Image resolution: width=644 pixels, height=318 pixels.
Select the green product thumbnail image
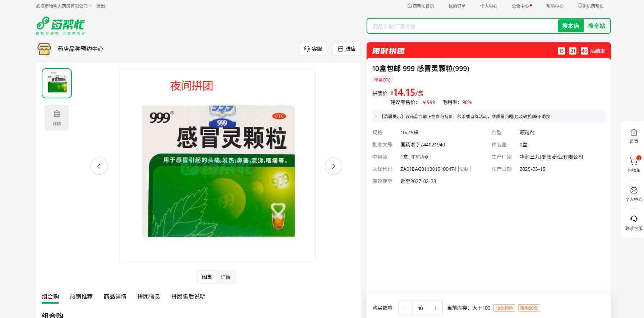click(x=57, y=83)
